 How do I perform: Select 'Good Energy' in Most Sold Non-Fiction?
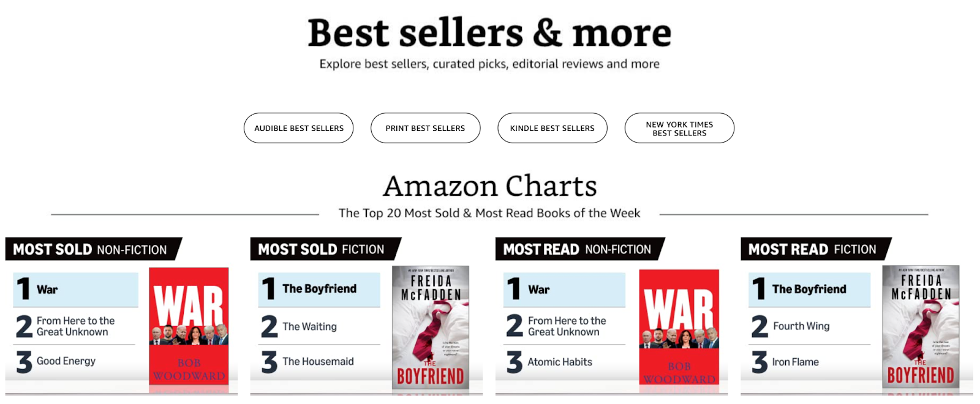66,361
